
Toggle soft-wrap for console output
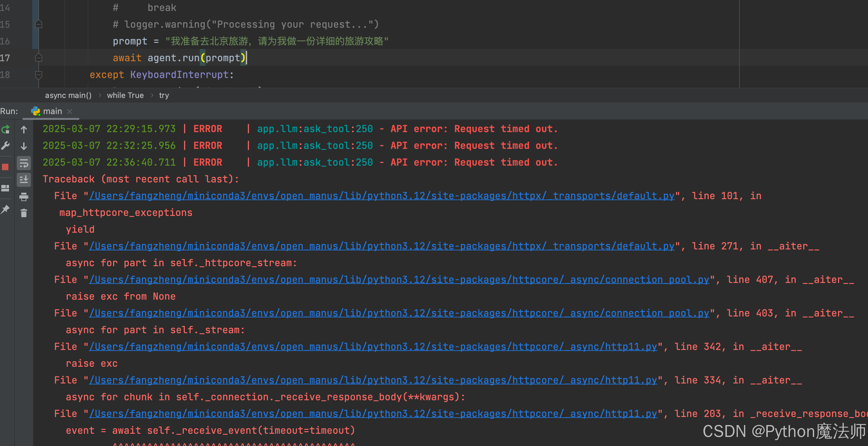(24, 163)
